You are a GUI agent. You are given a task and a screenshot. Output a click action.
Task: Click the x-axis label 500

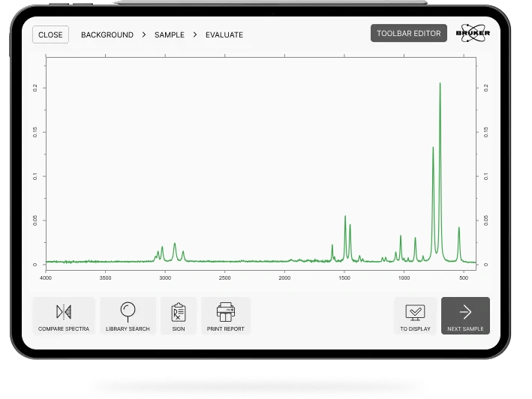(x=464, y=278)
